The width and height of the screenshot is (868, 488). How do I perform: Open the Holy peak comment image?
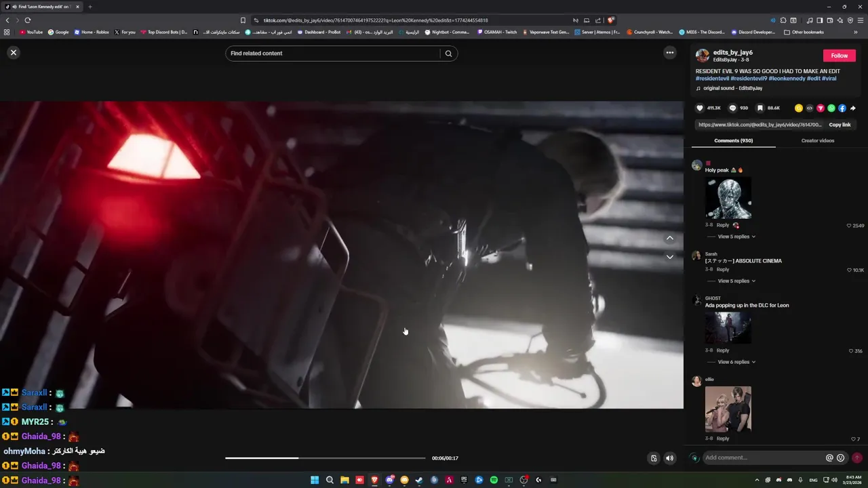coord(728,197)
